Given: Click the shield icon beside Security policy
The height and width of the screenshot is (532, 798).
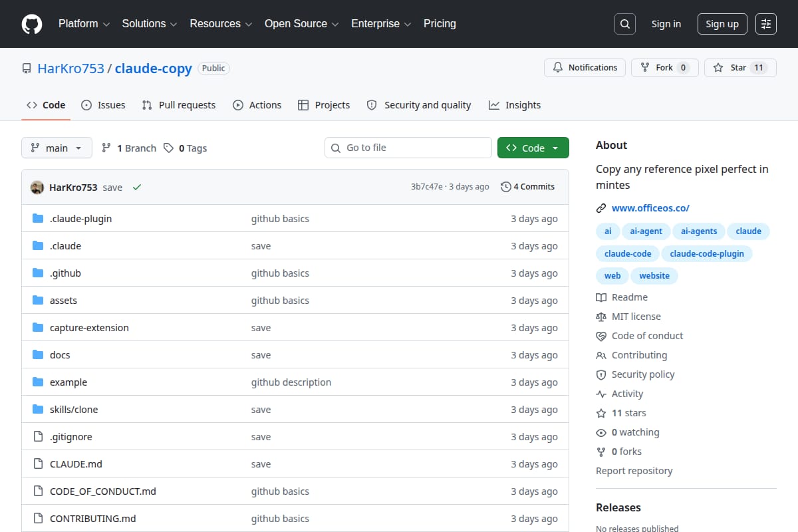Looking at the screenshot, I should click(601, 374).
